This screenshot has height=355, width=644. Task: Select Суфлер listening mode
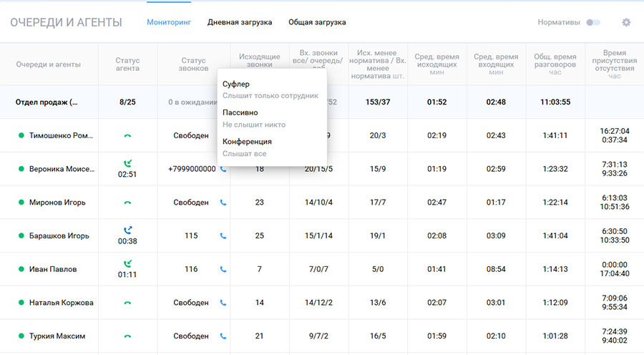click(x=270, y=89)
